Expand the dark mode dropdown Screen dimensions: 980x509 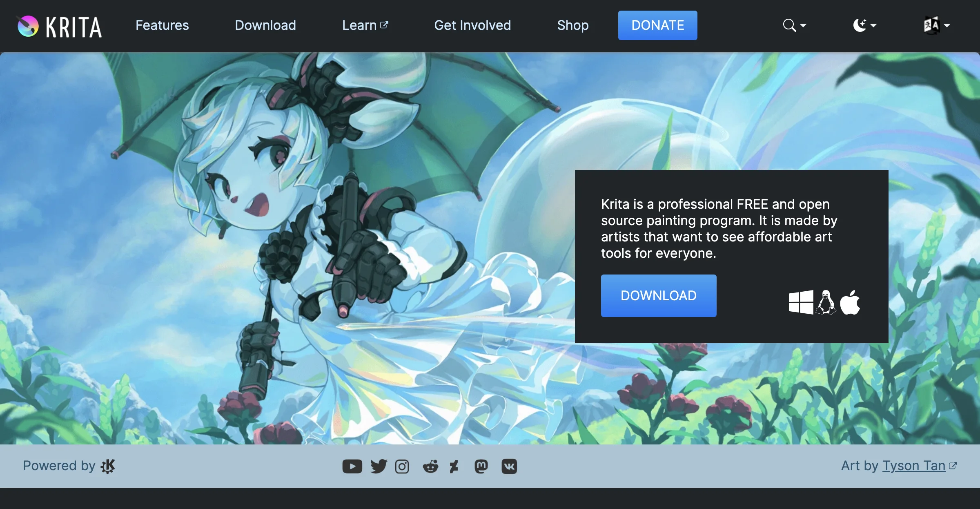[863, 25]
